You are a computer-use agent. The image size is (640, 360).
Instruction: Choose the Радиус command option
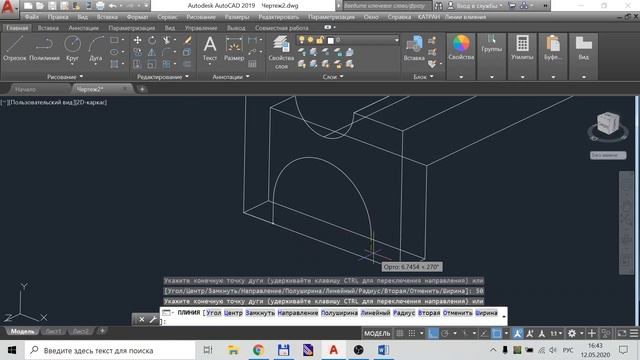point(404,313)
